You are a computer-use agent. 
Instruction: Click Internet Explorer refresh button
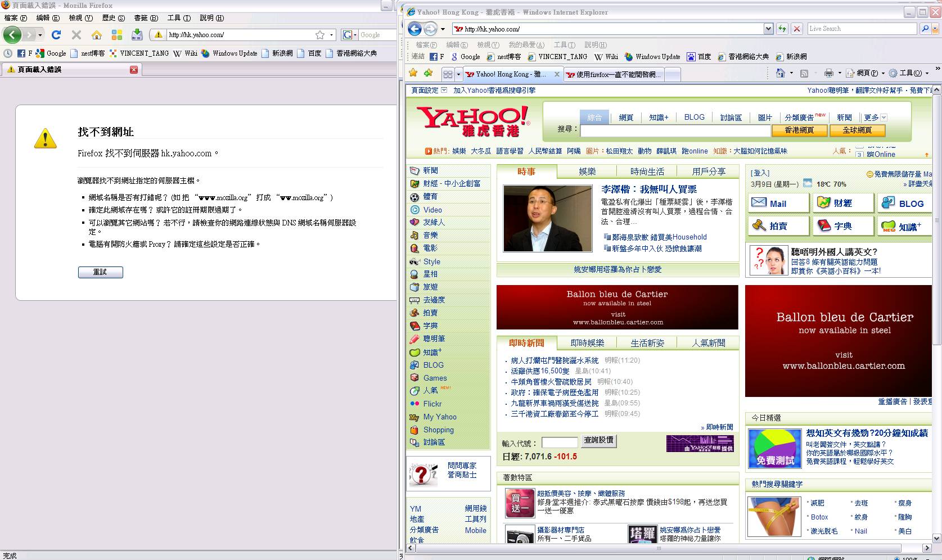coord(782,29)
